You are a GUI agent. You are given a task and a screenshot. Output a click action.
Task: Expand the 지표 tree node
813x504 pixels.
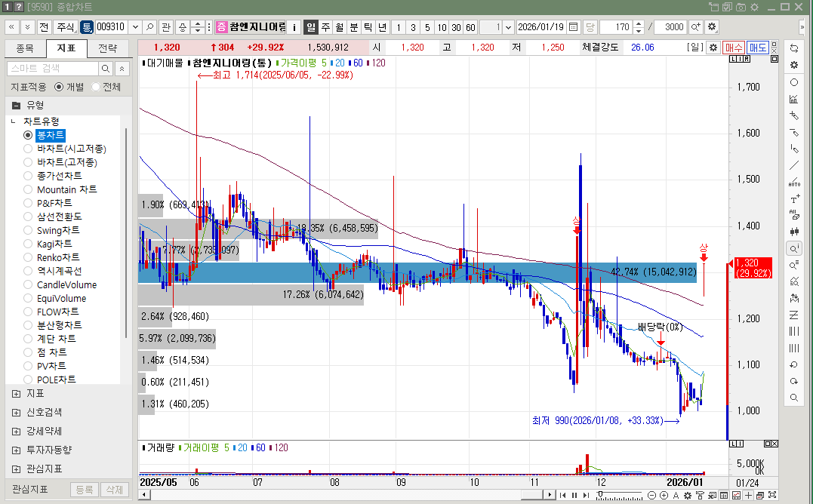pyautogui.click(x=16, y=394)
